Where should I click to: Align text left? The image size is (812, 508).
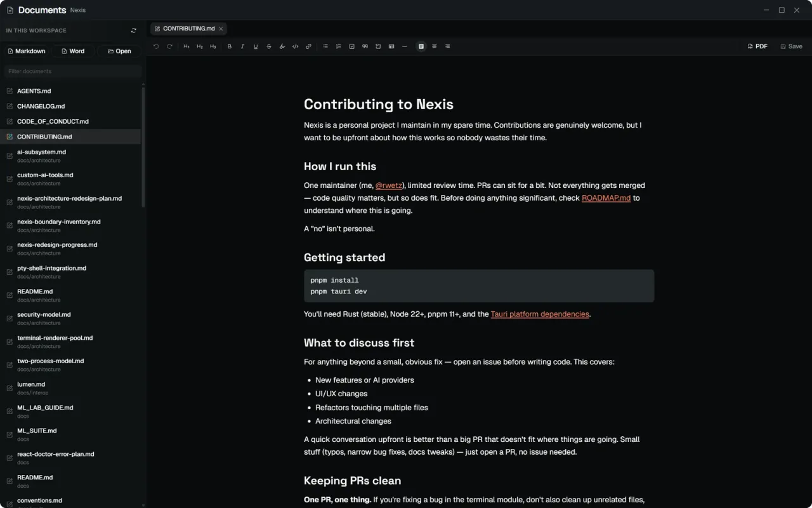click(421, 46)
